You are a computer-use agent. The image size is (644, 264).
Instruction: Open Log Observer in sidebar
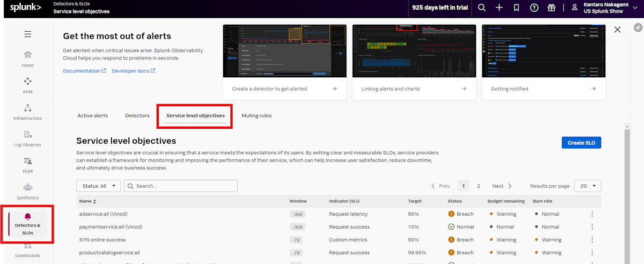(27, 138)
